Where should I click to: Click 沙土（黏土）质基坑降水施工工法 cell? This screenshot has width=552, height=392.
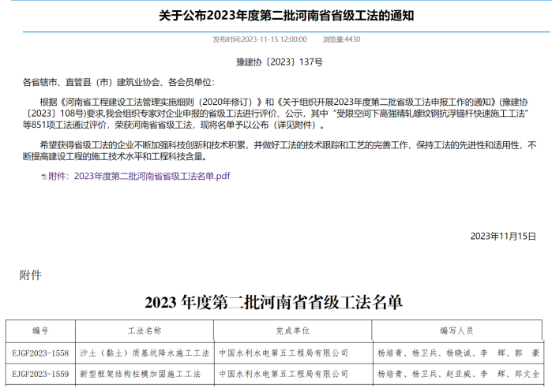pyautogui.click(x=145, y=353)
